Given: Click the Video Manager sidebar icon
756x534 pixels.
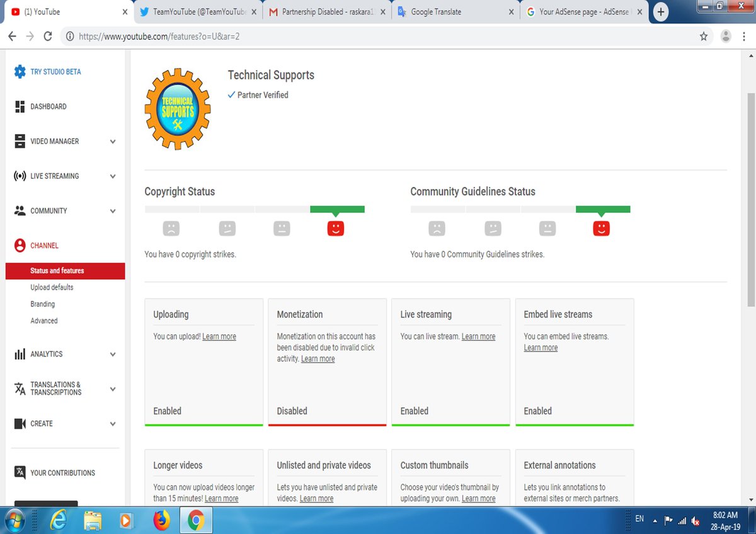Looking at the screenshot, I should coord(20,141).
